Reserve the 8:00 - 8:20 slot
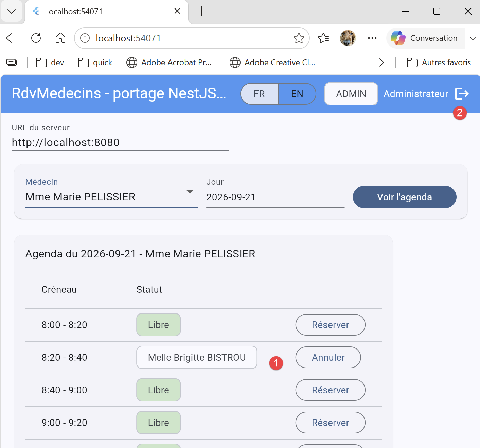This screenshot has width=480, height=448. [331, 325]
